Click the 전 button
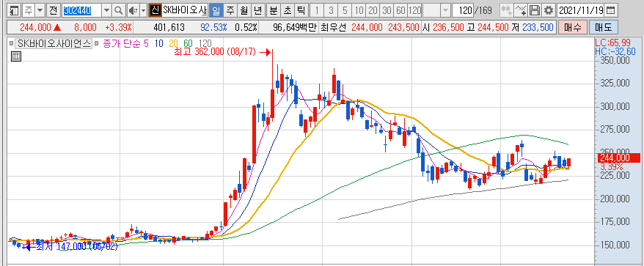Image resolution: width=644 pixels, height=266 pixels. [53, 10]
